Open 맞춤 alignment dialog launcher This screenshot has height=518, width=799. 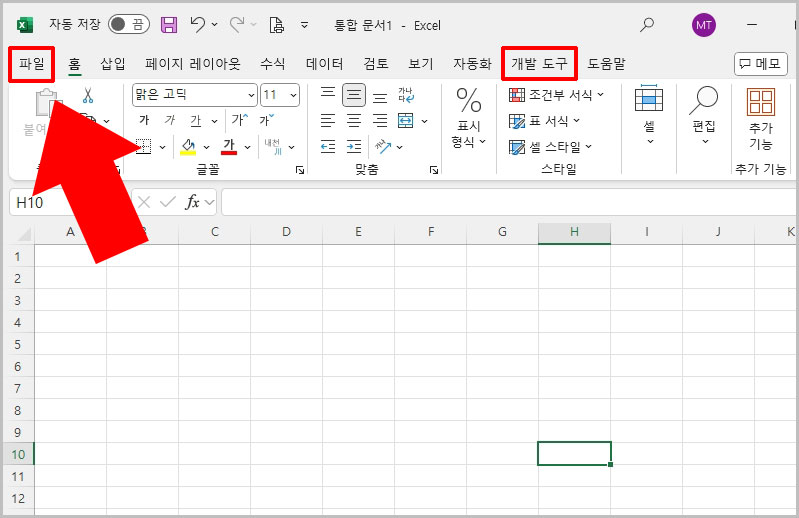[434, 170]
